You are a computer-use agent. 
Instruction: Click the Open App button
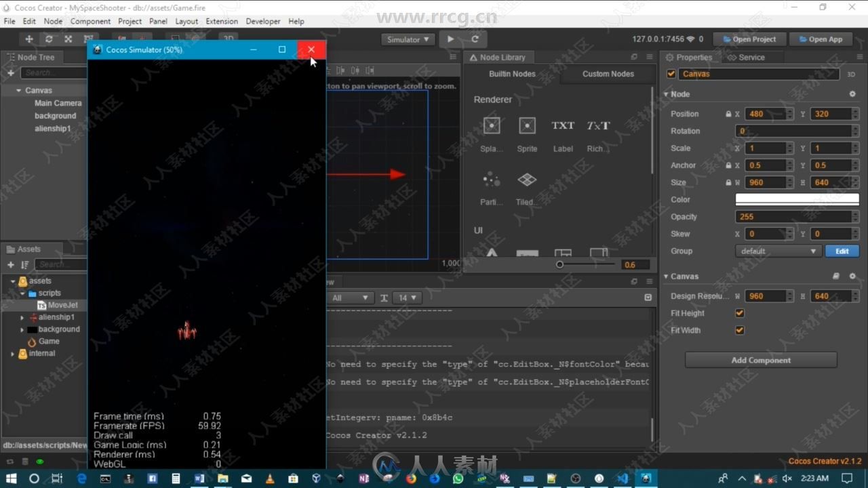click(821, 39)
